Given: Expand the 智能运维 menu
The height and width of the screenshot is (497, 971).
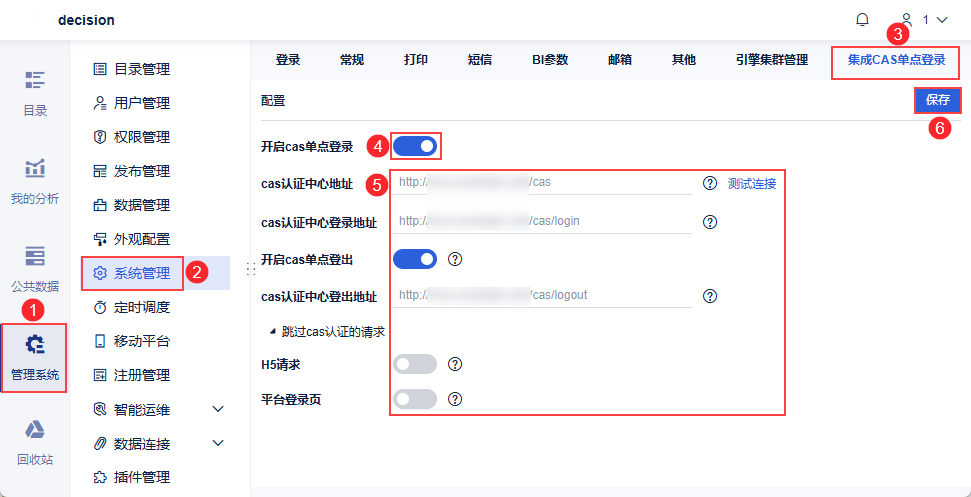Looking at the screenshot, I should pos(218,409).
